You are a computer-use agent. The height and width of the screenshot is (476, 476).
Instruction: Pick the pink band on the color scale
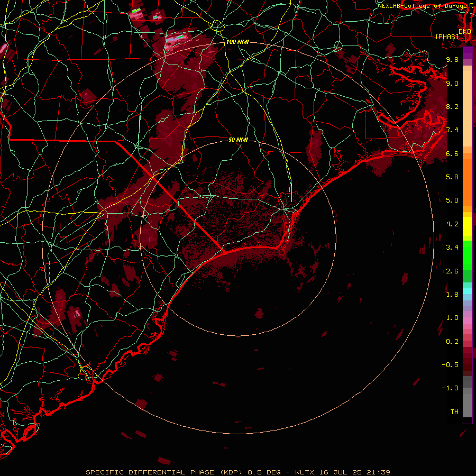click(467, 321)
